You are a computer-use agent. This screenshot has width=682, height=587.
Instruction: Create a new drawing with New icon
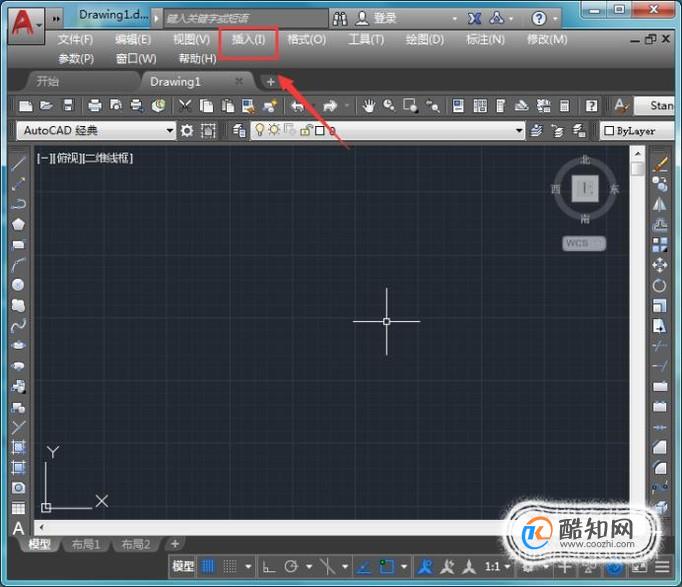[x=26, y=106]
